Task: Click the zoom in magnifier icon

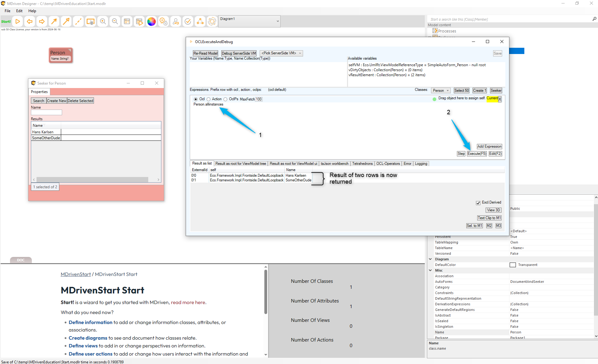Action: tap(103, 22)
